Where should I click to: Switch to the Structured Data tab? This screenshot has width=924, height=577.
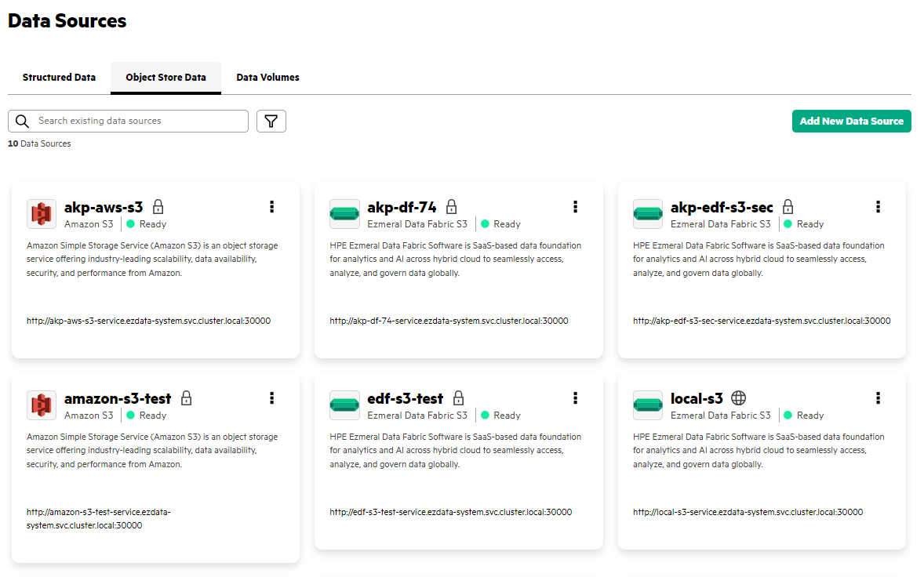tap(58, 78)
